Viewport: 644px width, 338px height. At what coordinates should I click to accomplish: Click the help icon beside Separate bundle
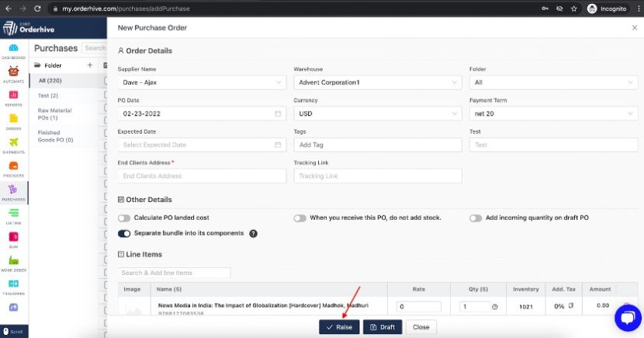pyautogui.click(x=253, y=233)
